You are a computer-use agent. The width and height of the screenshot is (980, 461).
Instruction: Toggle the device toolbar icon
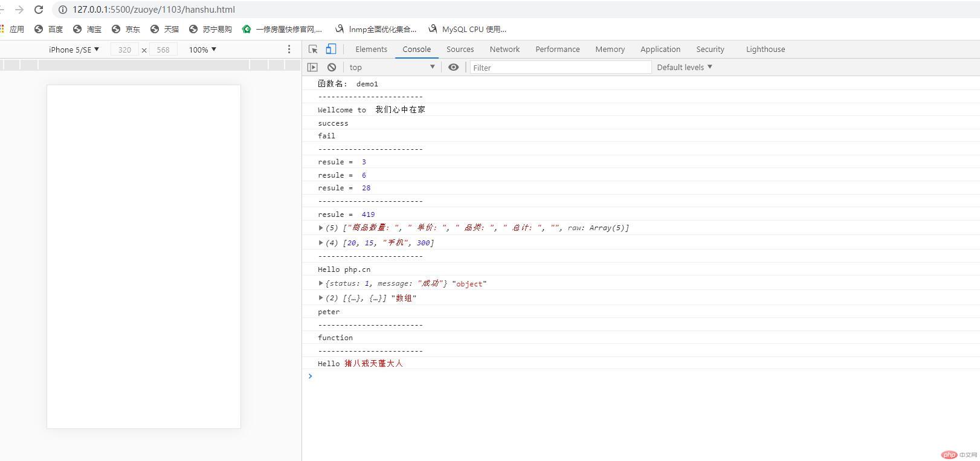(331, 50)
